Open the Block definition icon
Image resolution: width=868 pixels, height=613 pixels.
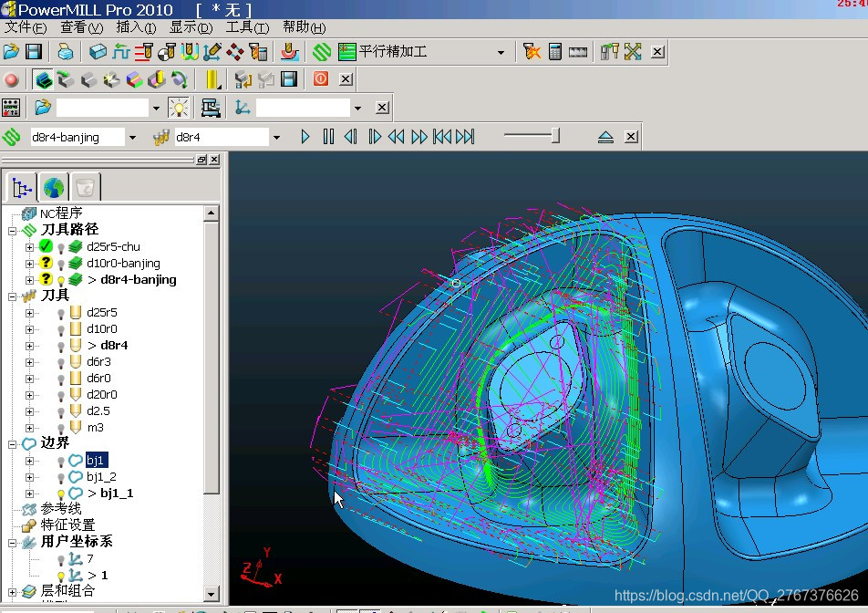(98, 52)
